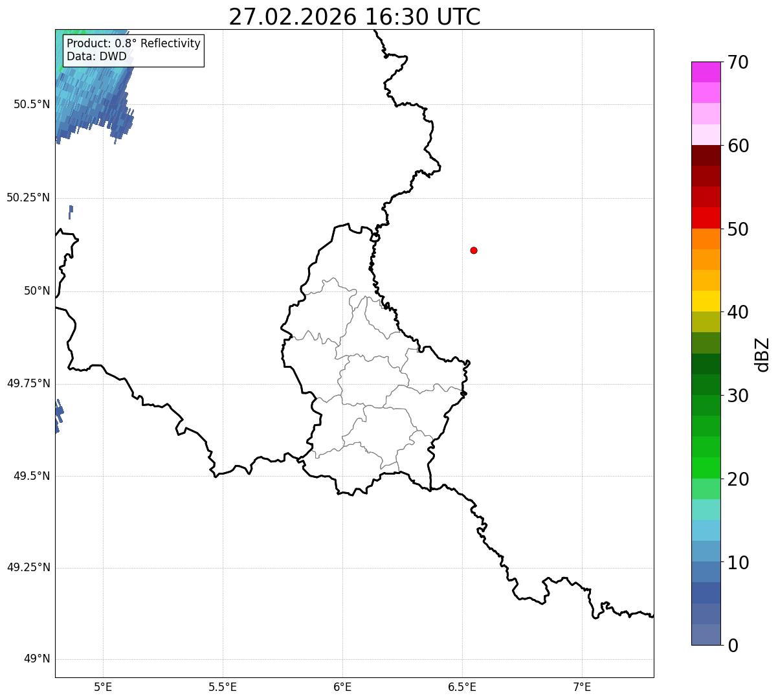The image size is (778, 700).
Task: Click the 5.5°E longitude label
Action: [x=223, y=687]
